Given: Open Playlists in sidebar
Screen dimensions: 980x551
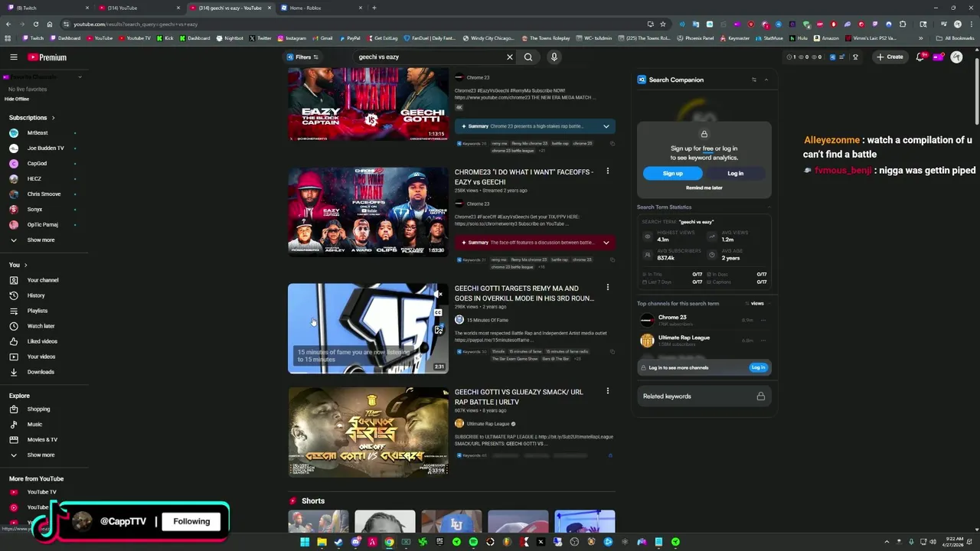Looking at the screenshot, I should (38, 311).
